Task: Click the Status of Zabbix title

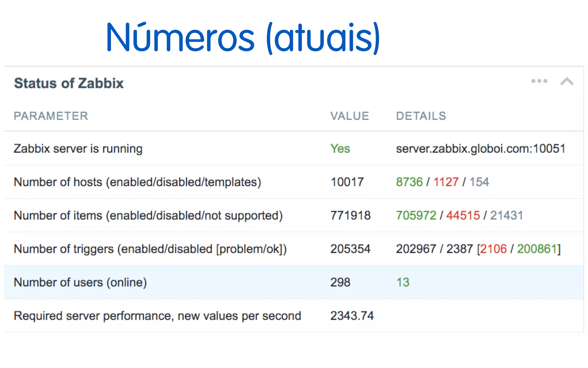Action: (69, 83)
